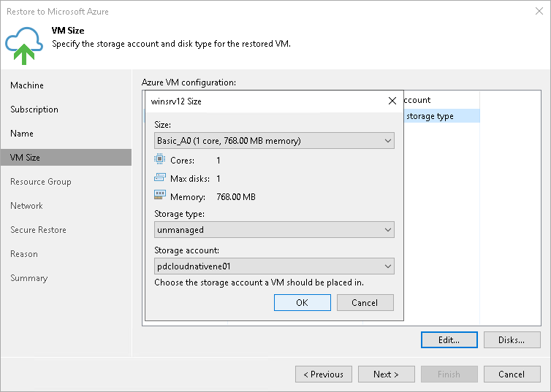Go to the Network step
The height and width of the screenshot is (392, 551).
pos(27,206)
